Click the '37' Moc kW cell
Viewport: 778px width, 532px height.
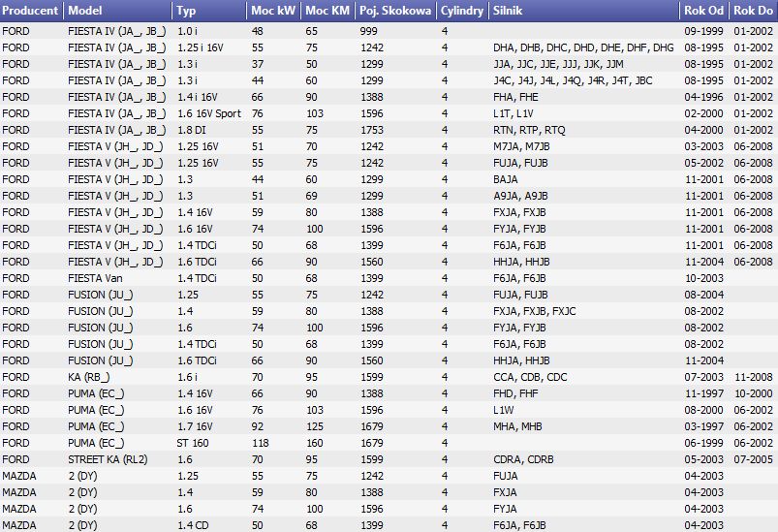point(257,64)
